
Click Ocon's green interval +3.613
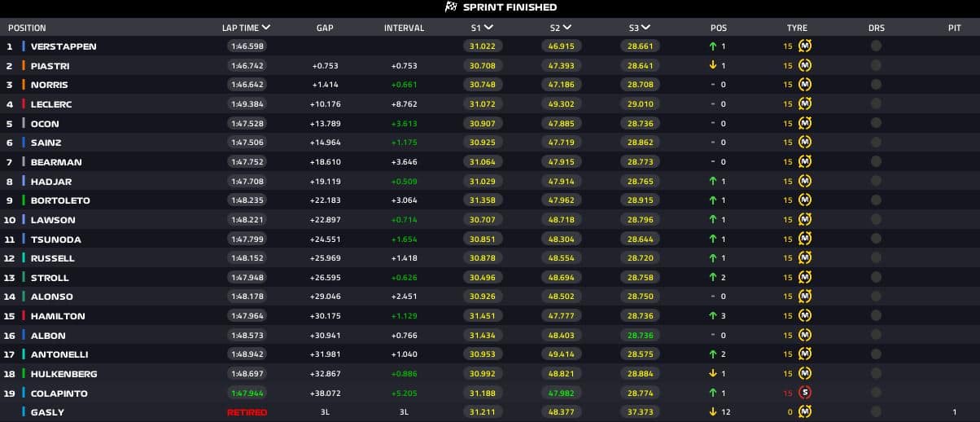tap(404, 124)
